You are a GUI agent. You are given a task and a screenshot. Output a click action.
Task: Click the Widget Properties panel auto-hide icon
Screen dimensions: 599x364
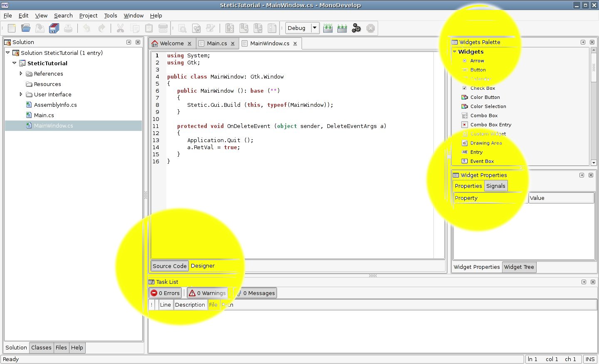point(582,175)
